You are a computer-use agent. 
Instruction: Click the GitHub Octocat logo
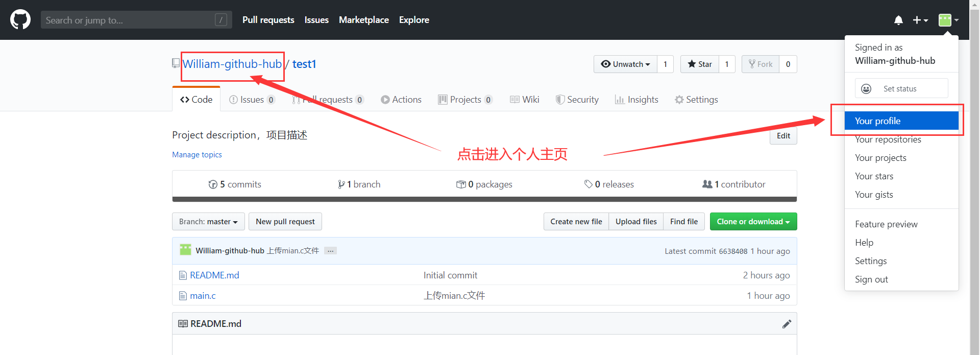coord(20,20)
